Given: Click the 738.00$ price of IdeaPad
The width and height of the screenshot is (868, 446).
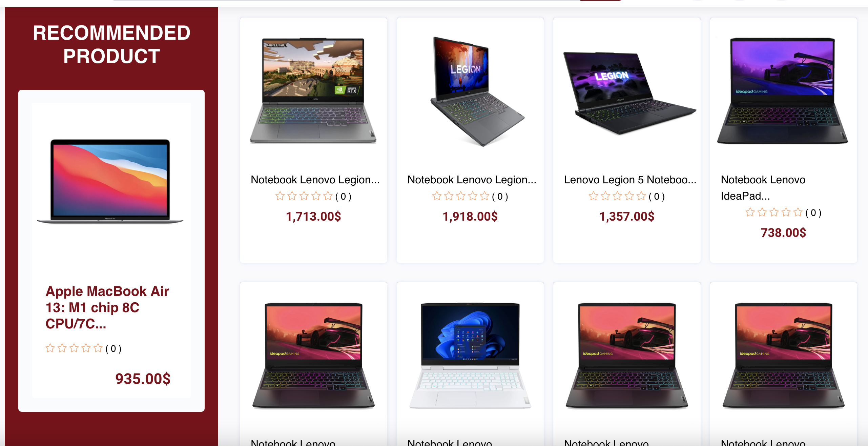Looking at the screenshot, I should coord(783,233).
